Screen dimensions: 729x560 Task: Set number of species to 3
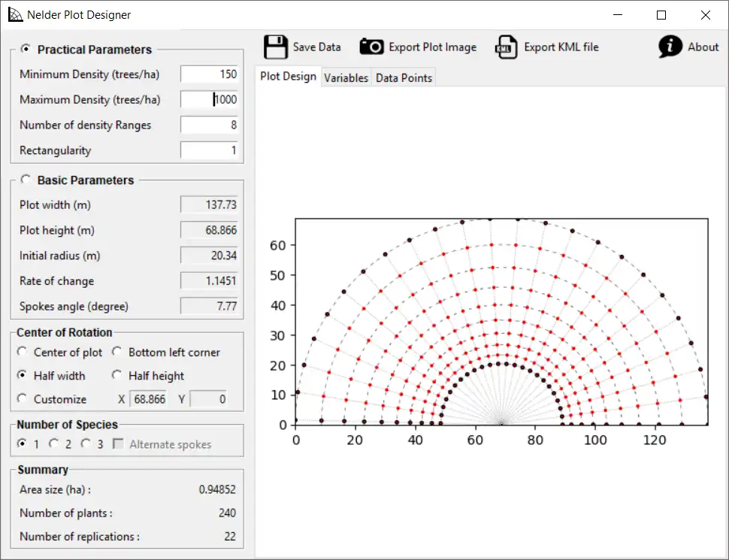pos(86,443)
